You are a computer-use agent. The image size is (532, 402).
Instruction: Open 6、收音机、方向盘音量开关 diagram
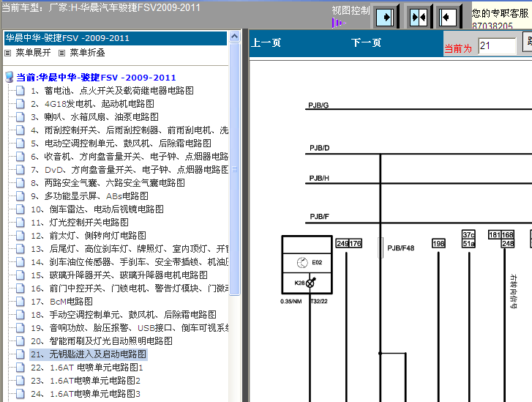130,157
